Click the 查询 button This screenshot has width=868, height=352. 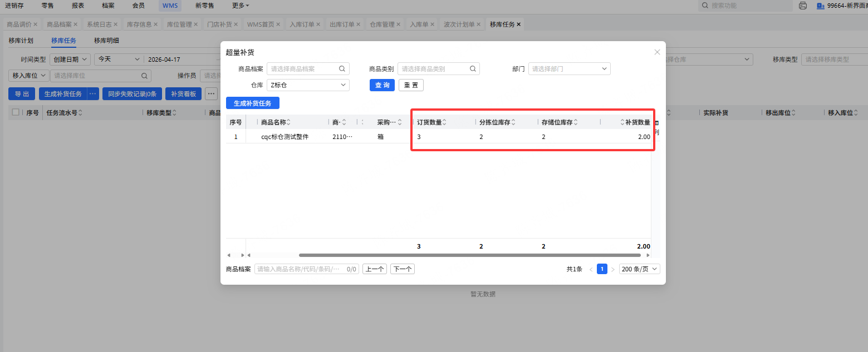coord(382,85)
